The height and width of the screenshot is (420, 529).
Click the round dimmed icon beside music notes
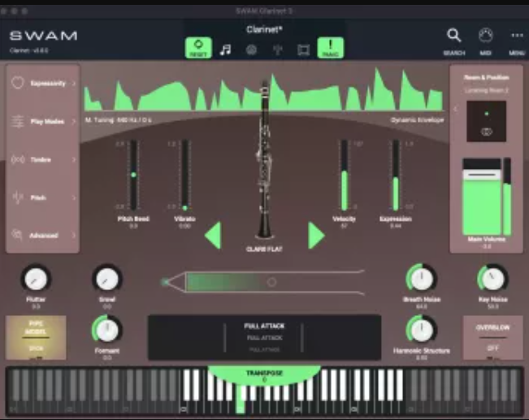[x=251, y=50]
